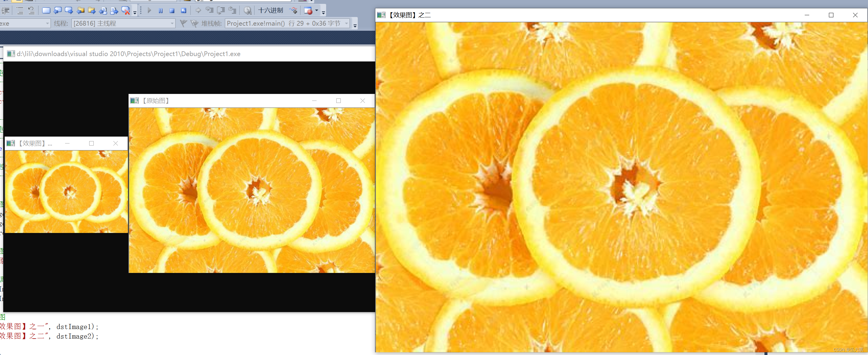Restart the debugging session
Image resolution: width=868 pixels, height=355 pixels.
coord(183,10)
